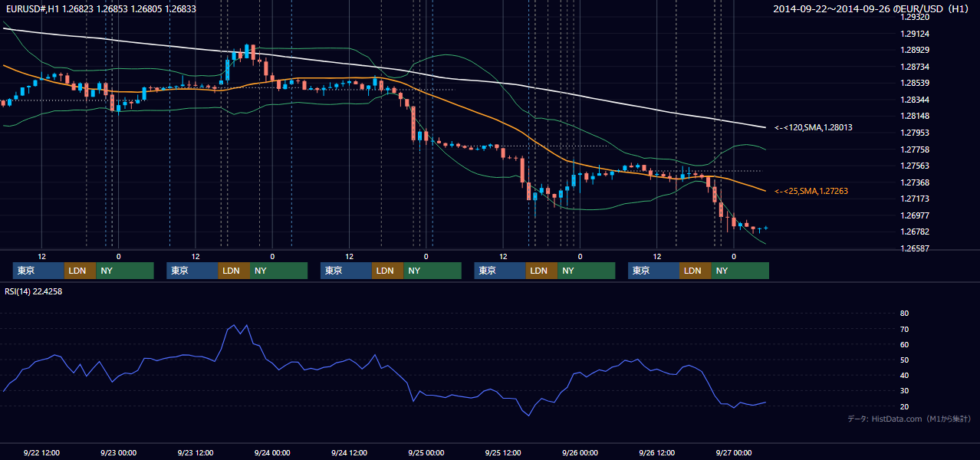
Task: Click the 120 SMA label reading 1.28013
Action: pos(814,127)
